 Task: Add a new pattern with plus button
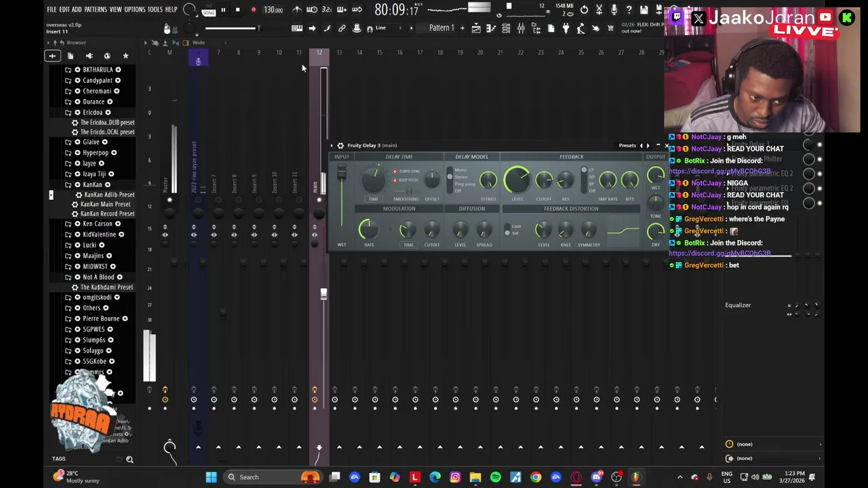pyautogui.click(x=462, y=28)
